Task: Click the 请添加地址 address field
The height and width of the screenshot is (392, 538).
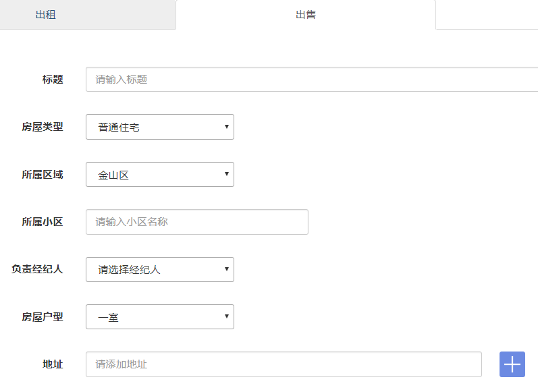Action: point(284,364)
